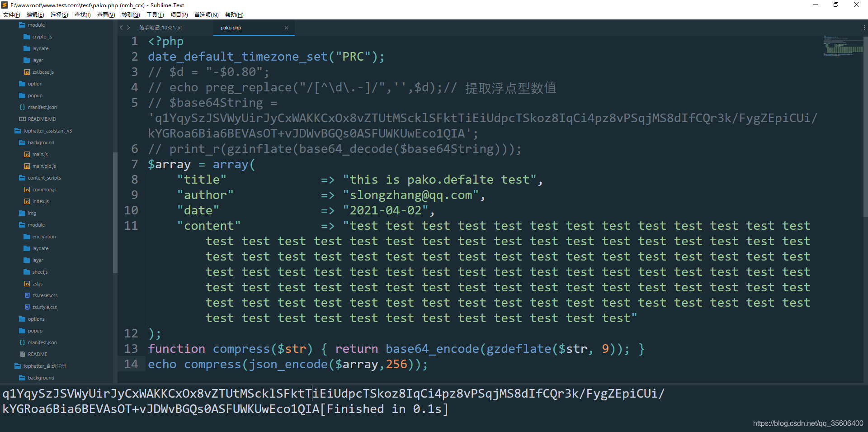Expand the options folder
Viewport: 868px width, 432px height.
click(36, 319)
